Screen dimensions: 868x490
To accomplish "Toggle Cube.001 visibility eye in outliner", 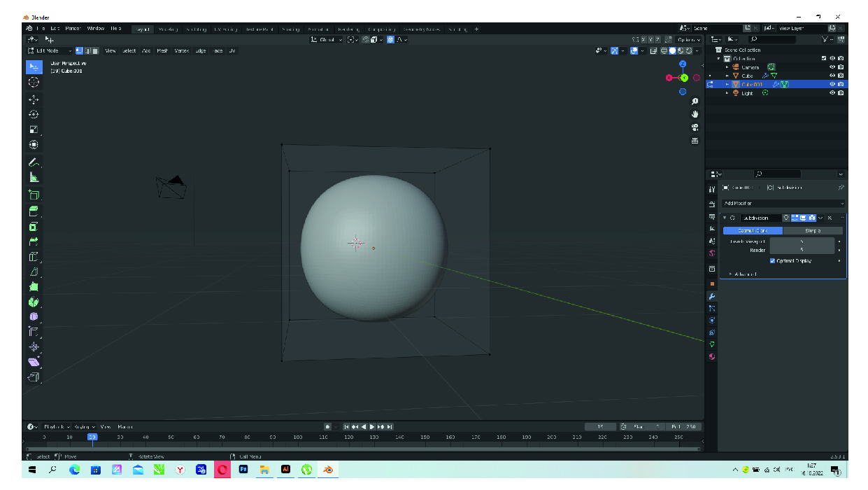I will tap(832, 84).
